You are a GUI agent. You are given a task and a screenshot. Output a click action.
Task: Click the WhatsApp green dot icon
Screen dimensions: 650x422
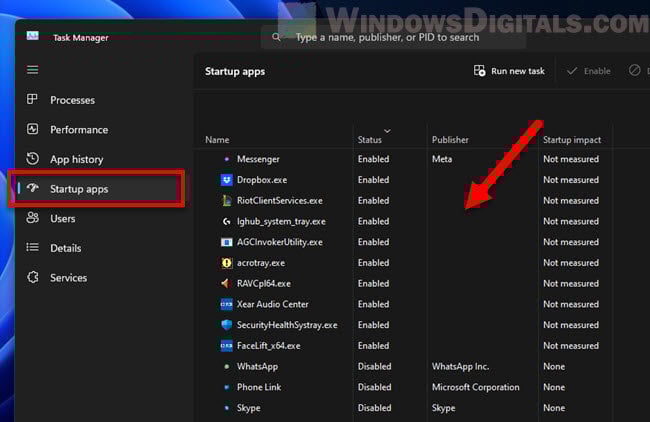coord(226,366)
